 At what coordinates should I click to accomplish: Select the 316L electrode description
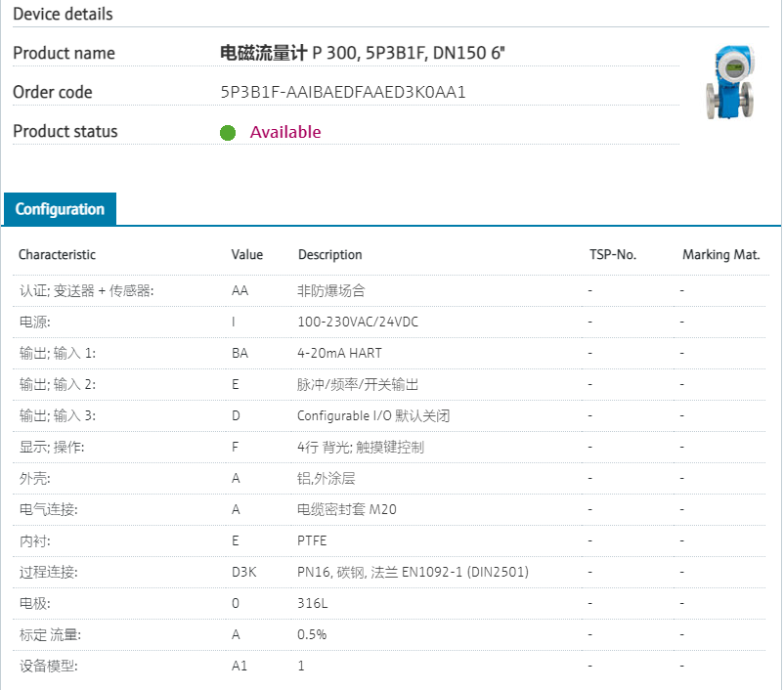pos(310,604)
